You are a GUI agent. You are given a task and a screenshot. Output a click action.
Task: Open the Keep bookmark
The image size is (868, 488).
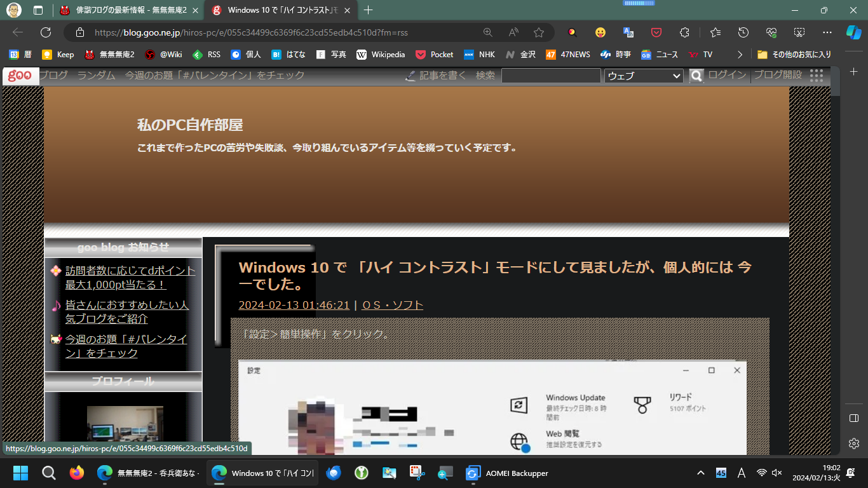pos(58,55)
